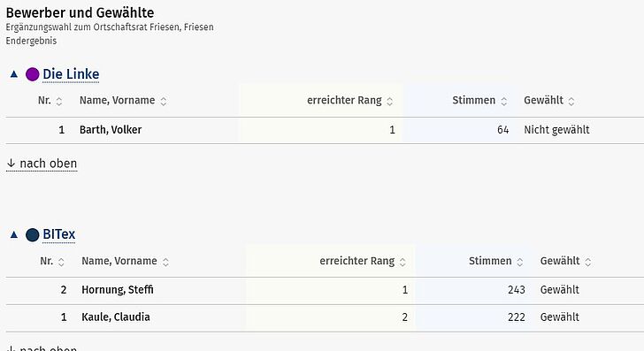644x351 pixels.
Task: Sort Die Linke table by Nr. arrows
Action: [x=59, y=102]
